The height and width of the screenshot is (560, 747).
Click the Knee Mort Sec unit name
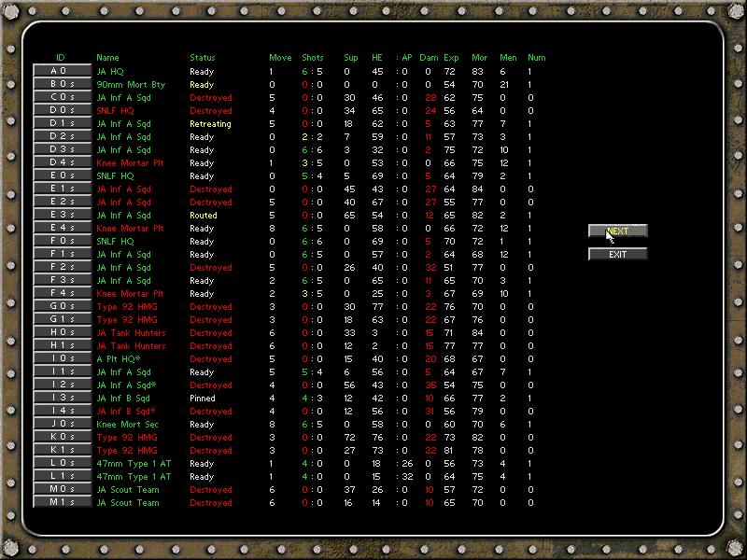coord(127,425)
